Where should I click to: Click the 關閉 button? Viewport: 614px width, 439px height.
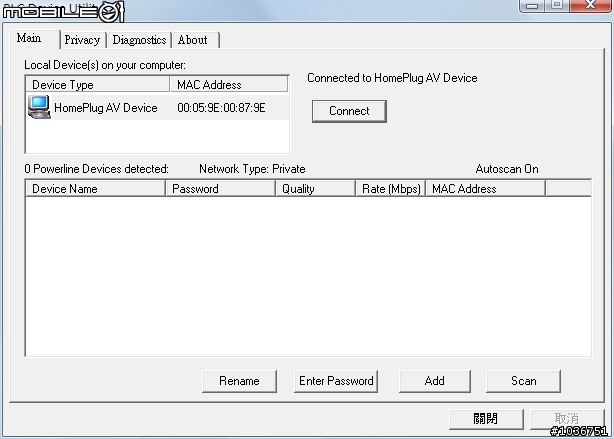click(486, 419)
